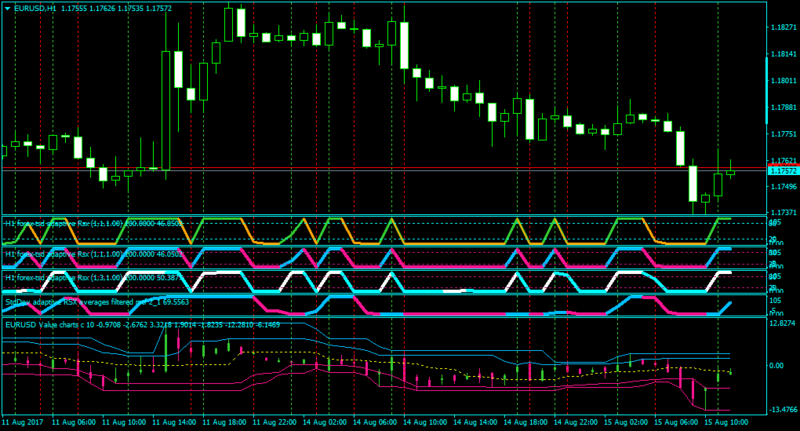Click the 1.17881 price axis label
This screenshot has height=431, width=800.
[783, 107]
